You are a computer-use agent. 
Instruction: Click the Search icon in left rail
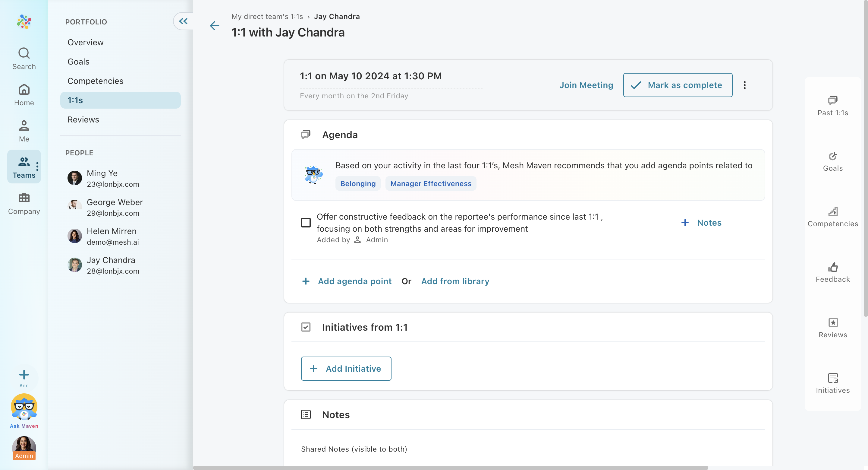click(x=24, y=58)
